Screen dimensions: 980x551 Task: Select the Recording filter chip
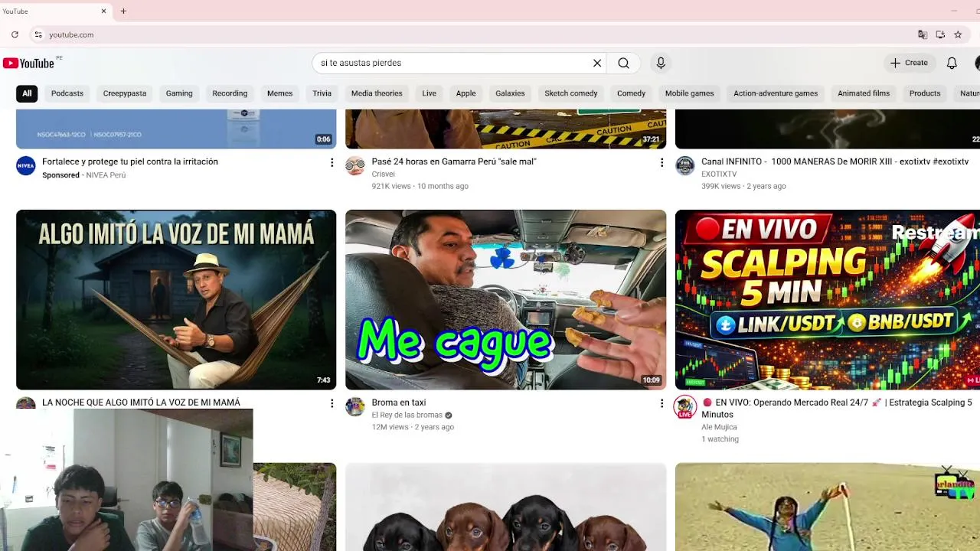230,93
